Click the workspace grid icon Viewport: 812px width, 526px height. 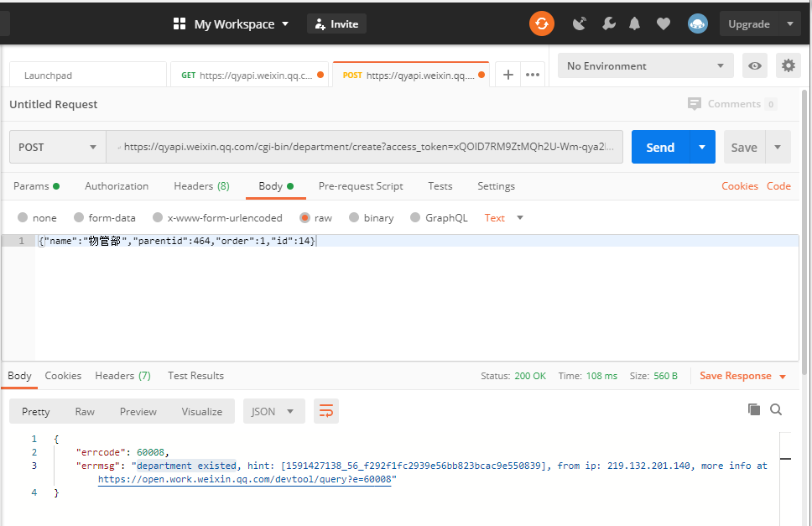tap(180, 23)
